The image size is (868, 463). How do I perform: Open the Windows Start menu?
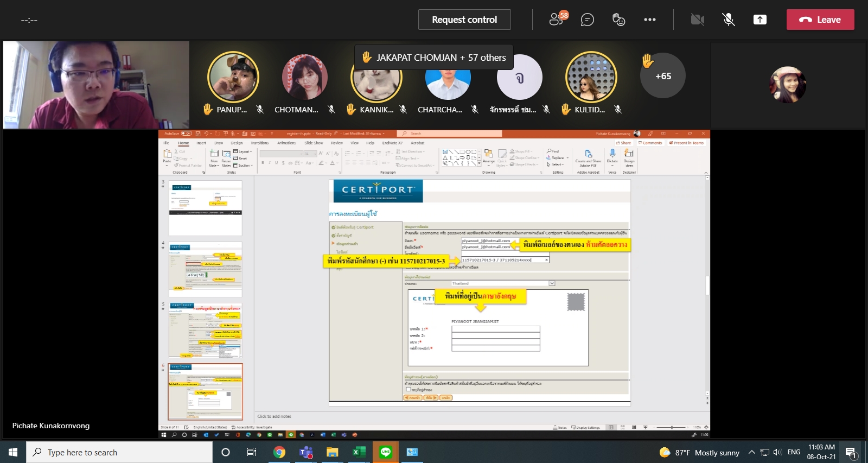pyautogui.click(x=13, y=452)
